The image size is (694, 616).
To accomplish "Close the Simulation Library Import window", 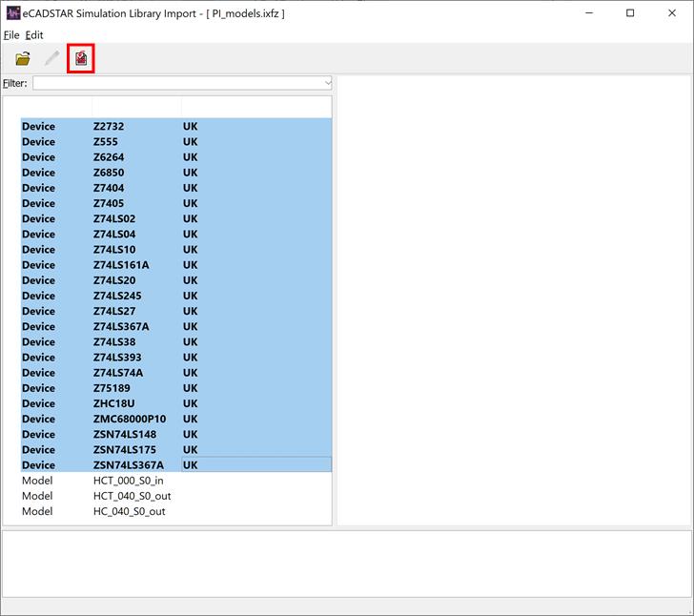I will 672,13.
